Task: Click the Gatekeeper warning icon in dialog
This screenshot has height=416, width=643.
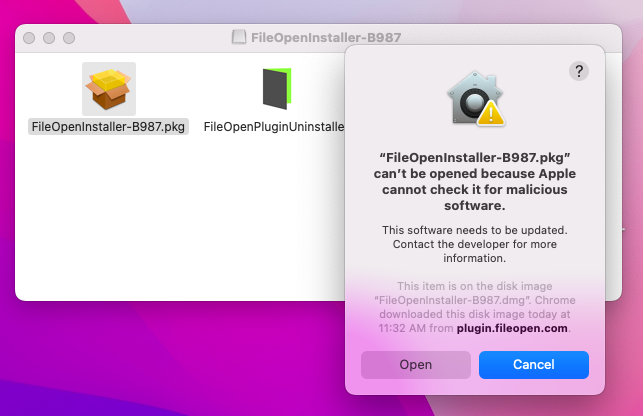Action: point(475,98)
